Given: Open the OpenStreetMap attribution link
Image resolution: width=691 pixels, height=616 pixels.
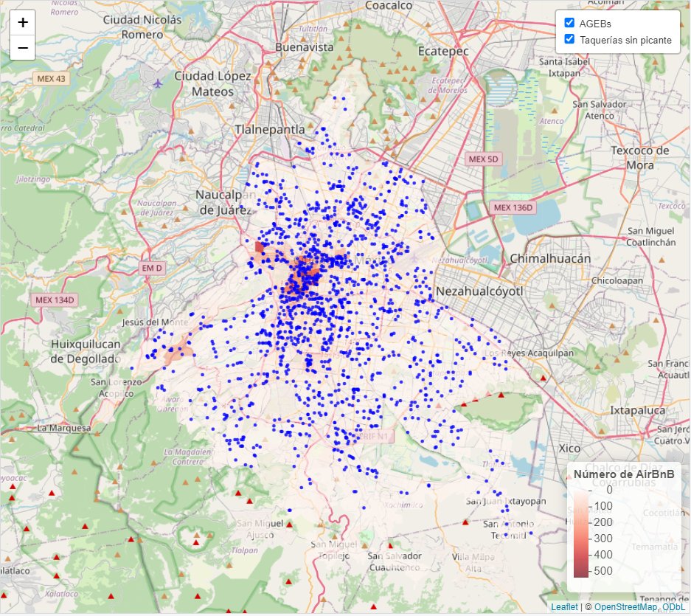Looking at the screenshot, I should (x=626, y=606).
